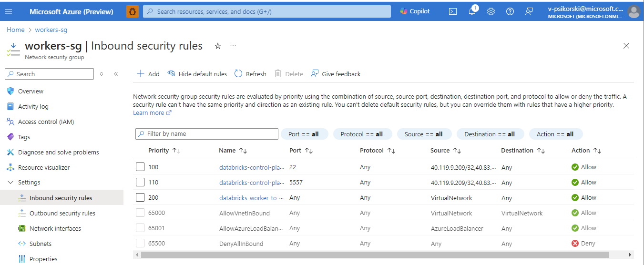Open the Protocol == all filter
This screenshot has height=265, width=644.
click(362, 134)
